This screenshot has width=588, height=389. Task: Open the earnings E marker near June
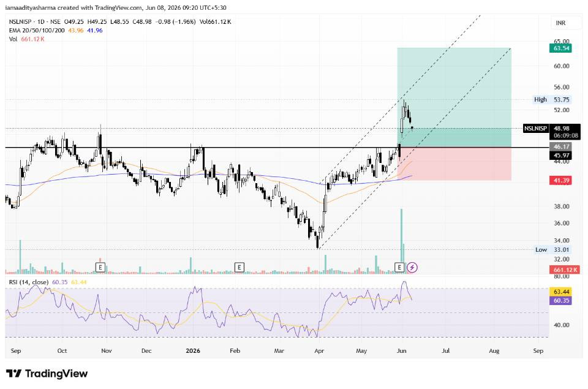click(399, 268)
